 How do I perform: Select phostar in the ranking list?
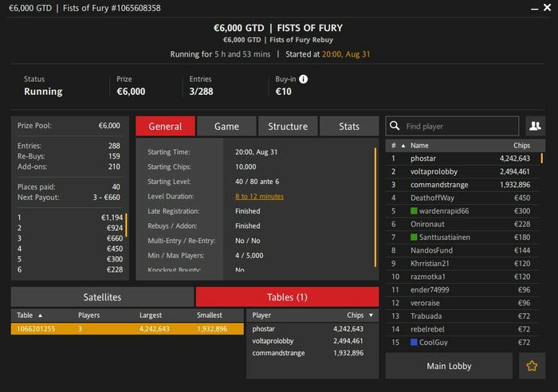pos(462,159)
